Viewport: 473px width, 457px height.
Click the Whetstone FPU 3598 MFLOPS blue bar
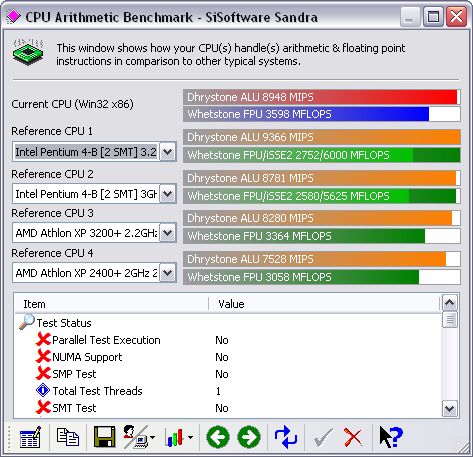pos(322,114)
